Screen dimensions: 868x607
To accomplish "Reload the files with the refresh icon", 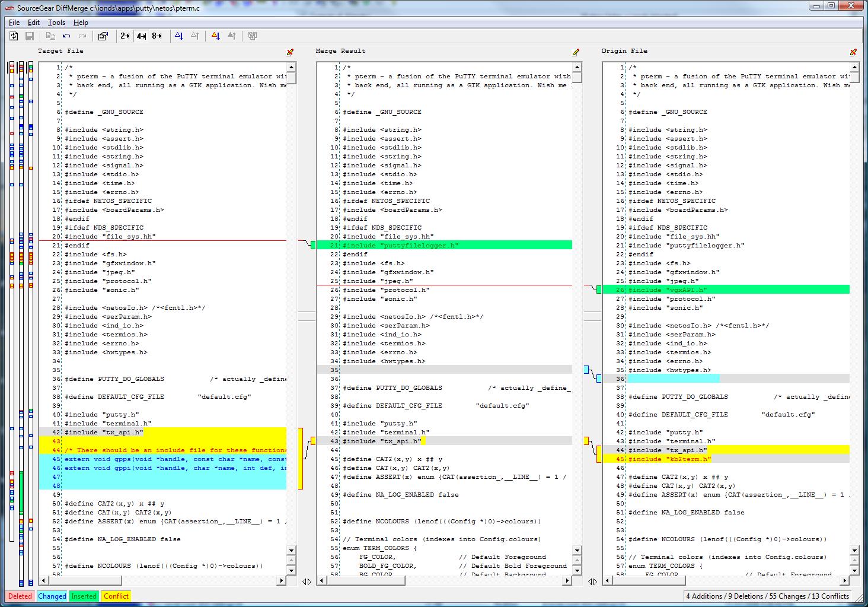I will (x=14, y=36).
